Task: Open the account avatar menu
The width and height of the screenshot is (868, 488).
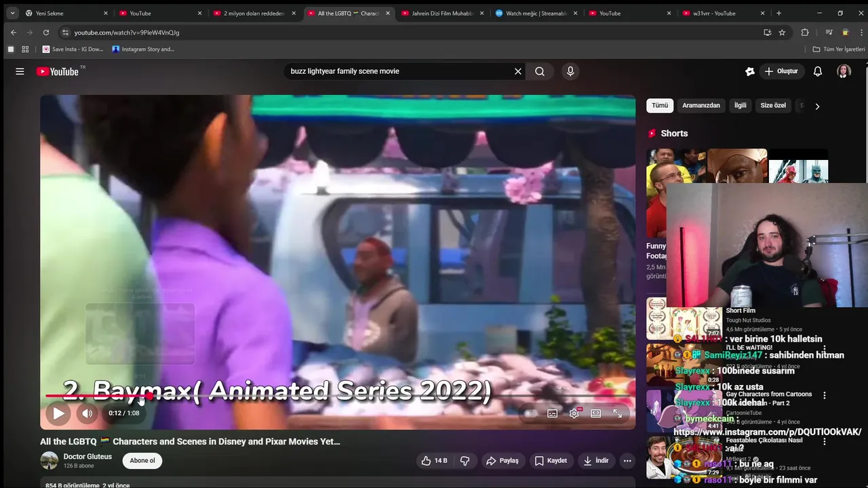Action: tap(844, 71)
